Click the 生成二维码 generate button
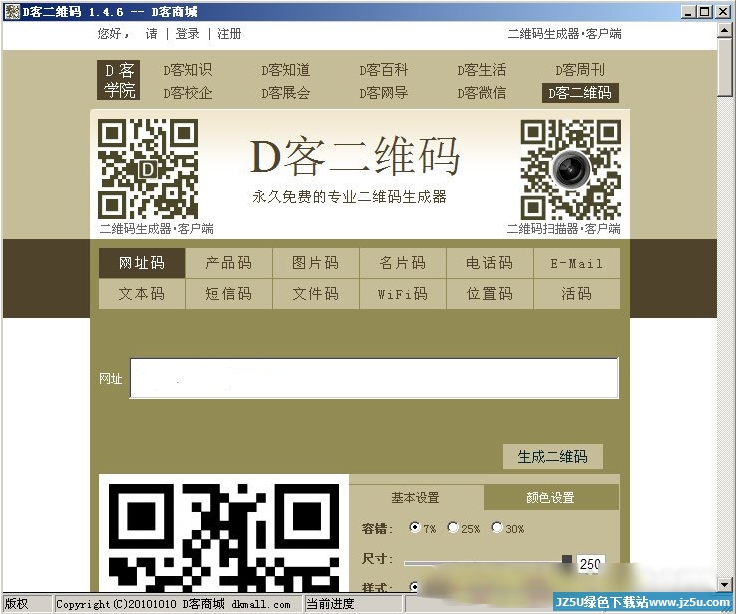 coord(552,456)
